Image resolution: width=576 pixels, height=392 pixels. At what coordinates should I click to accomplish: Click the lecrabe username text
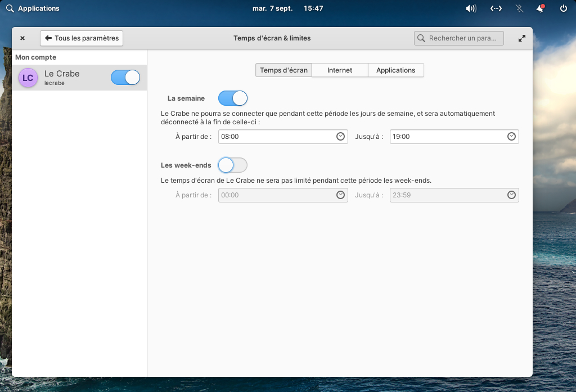pyautogui.click(x=55, y=83)
